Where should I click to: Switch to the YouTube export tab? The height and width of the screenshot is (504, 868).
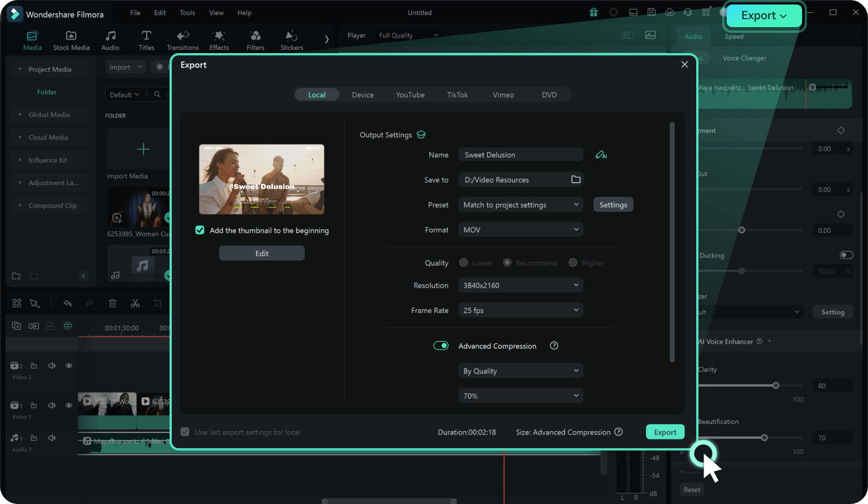coord(410,94)
